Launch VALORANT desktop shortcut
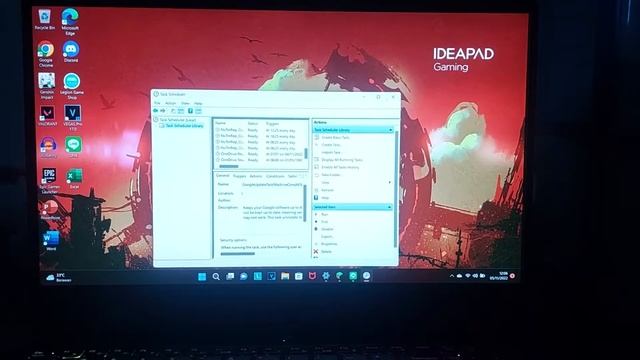640x360 pixels. (x=47, y=116)
